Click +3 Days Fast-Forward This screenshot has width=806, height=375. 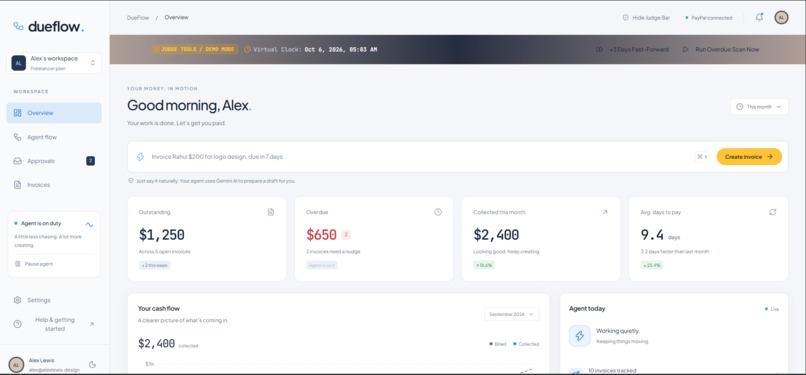(x=632, y=49)
